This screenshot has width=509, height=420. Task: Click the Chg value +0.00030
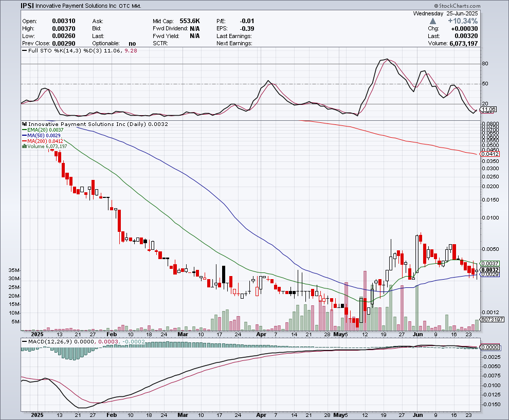[464, 29]
